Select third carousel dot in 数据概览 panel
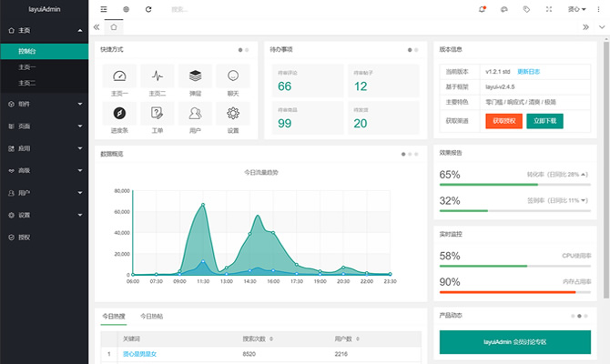 [416, 155]
